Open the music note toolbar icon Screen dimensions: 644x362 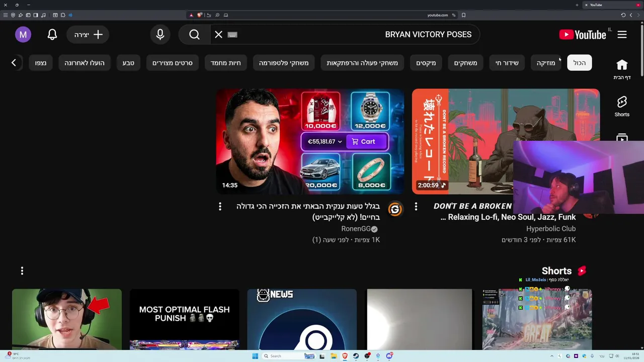44,15
